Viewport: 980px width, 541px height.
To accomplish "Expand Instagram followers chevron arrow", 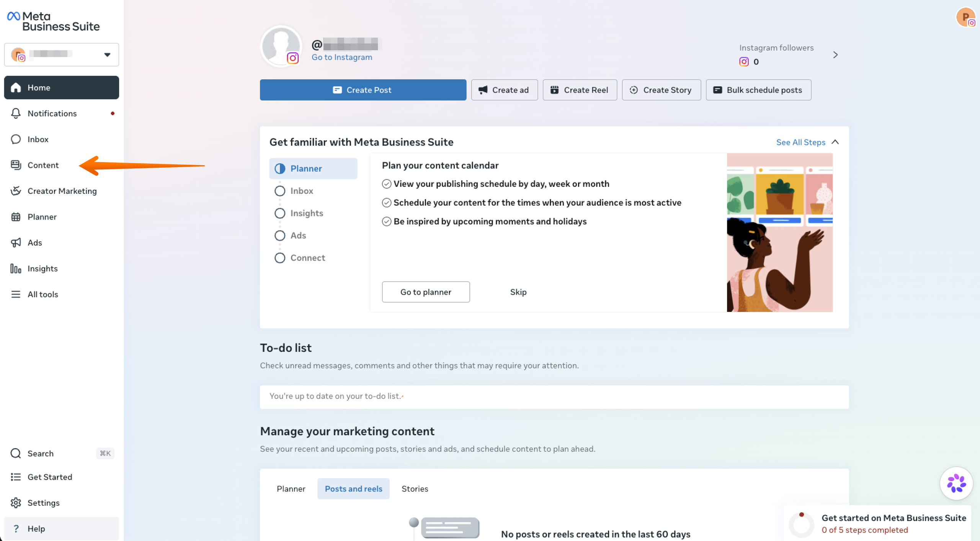I will click(835, 55).
